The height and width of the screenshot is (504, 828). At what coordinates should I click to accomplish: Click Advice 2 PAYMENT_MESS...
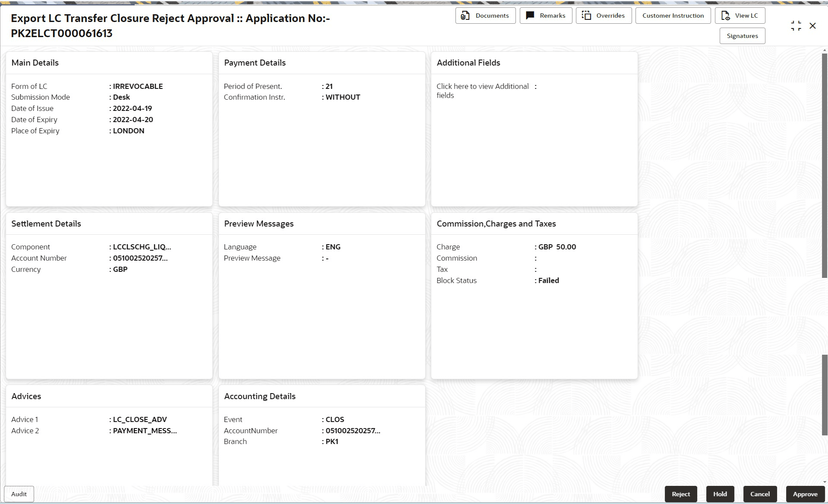point(145,431)
